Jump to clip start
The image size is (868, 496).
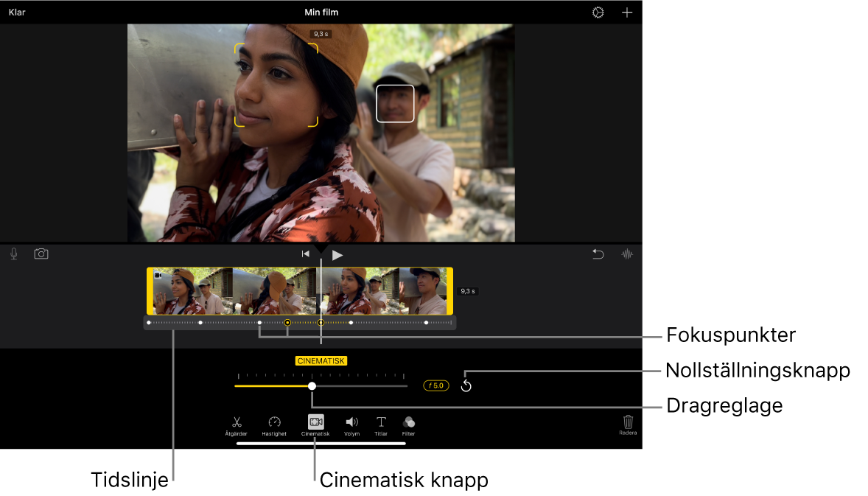point(306,254)
